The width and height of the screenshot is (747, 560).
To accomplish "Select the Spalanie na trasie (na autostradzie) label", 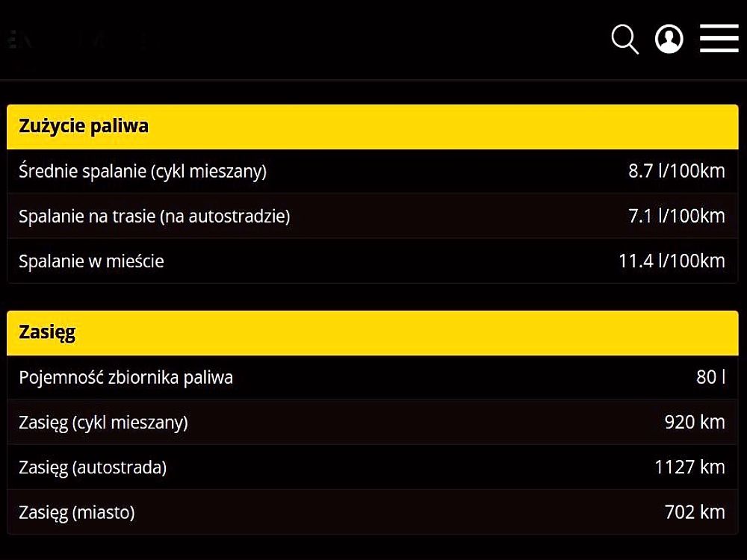I will click(x=155, y=217).
